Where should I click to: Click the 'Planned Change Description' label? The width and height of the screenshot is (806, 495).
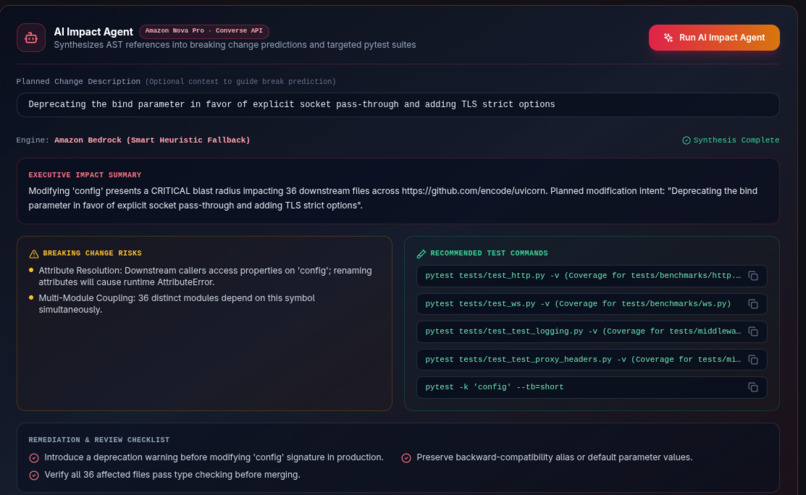coord(78,81)
